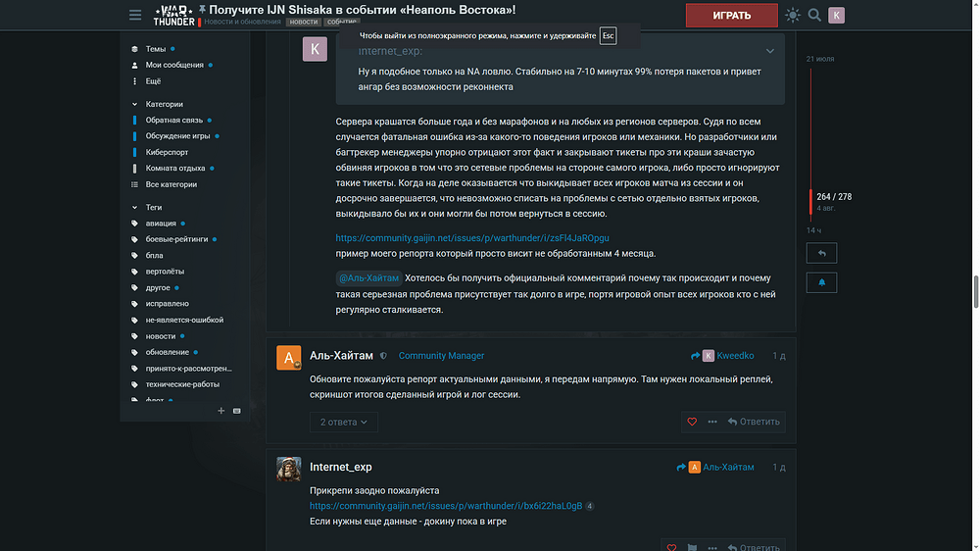Viewport: 980px width, 551px height.
Task: Open Обсуждение игры category
Action: click(x=177, y=136)
